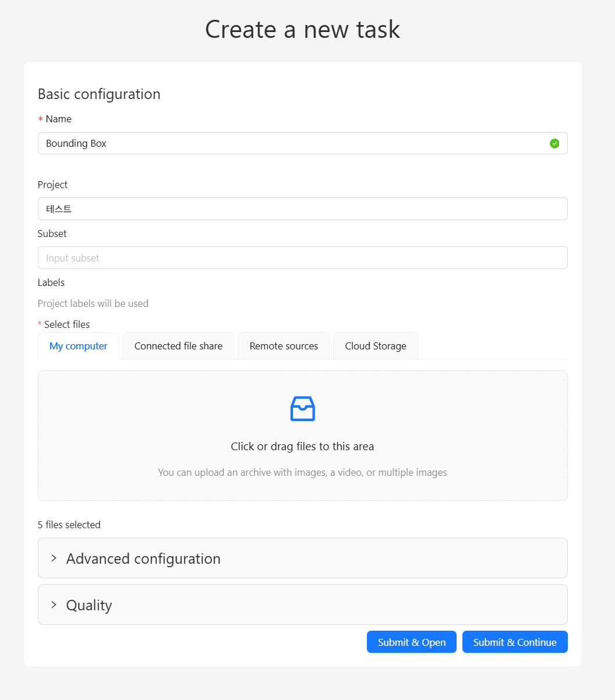Click the 'Click or drag files' text
This screenshot has width=615, height=700.
click(302, 447)
